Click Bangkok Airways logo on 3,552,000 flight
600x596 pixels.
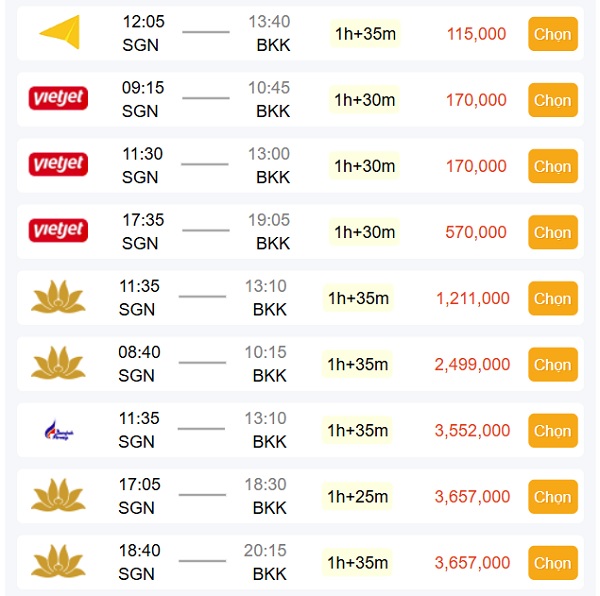click(x=59, y=430)
